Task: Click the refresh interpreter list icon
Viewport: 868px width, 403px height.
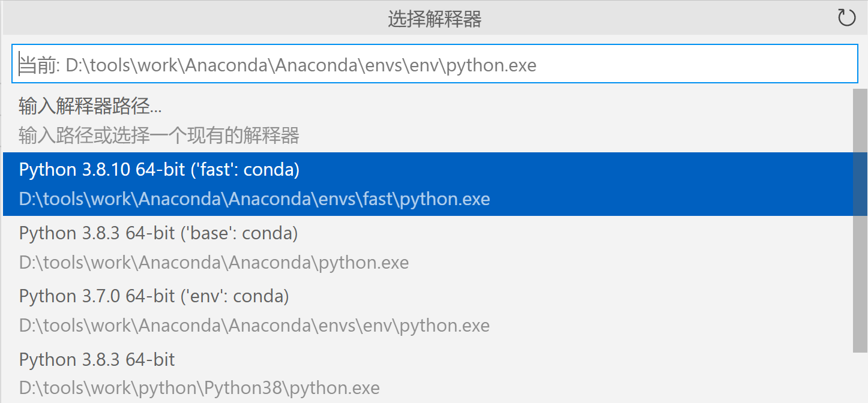Action: click(846, 17)
